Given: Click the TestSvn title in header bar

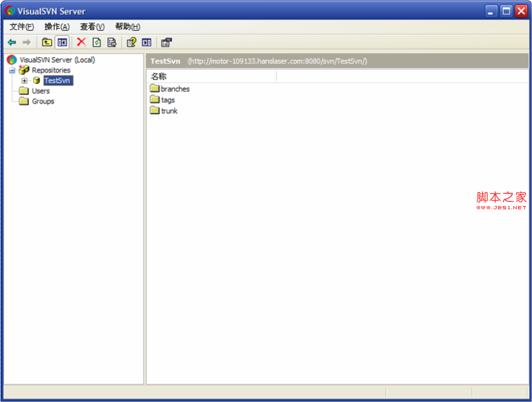Looking at the screenshot, I should 165,61.
